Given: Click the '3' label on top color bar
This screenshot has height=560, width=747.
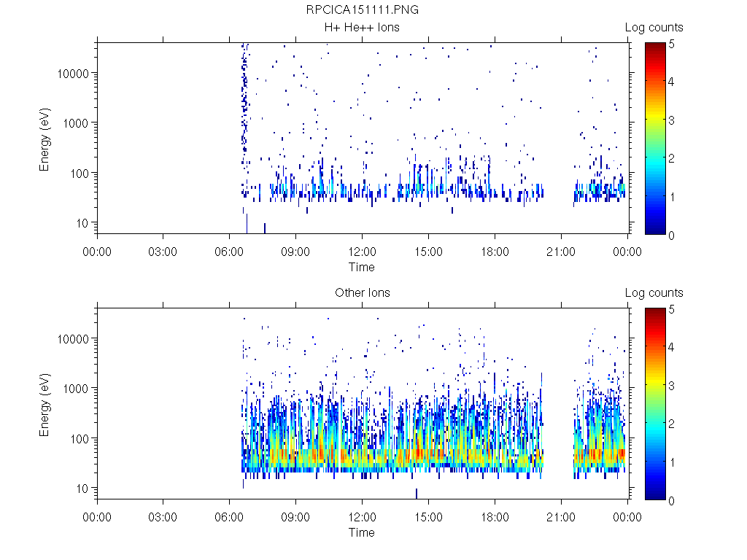Looking at the screenshot, I should (671, 120).
